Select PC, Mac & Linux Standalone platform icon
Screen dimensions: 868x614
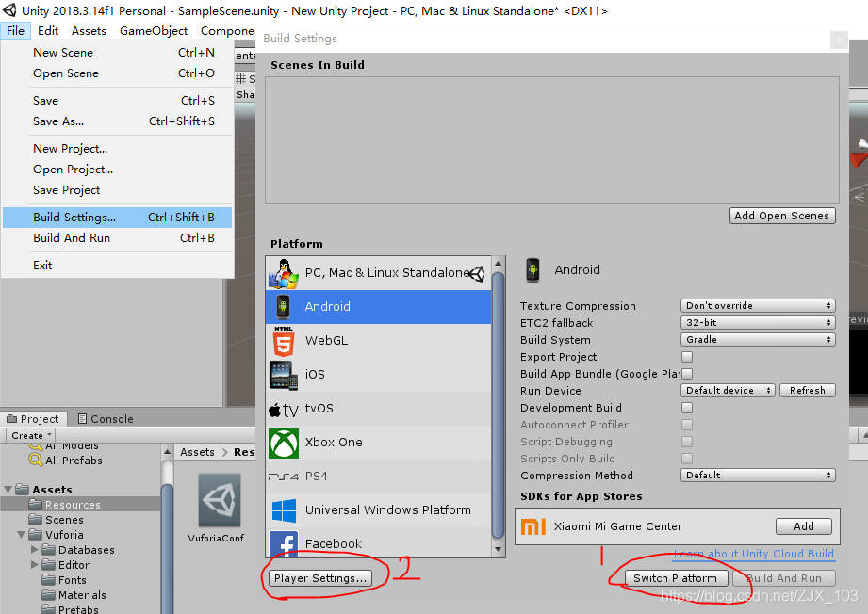(x=284, y=273)
